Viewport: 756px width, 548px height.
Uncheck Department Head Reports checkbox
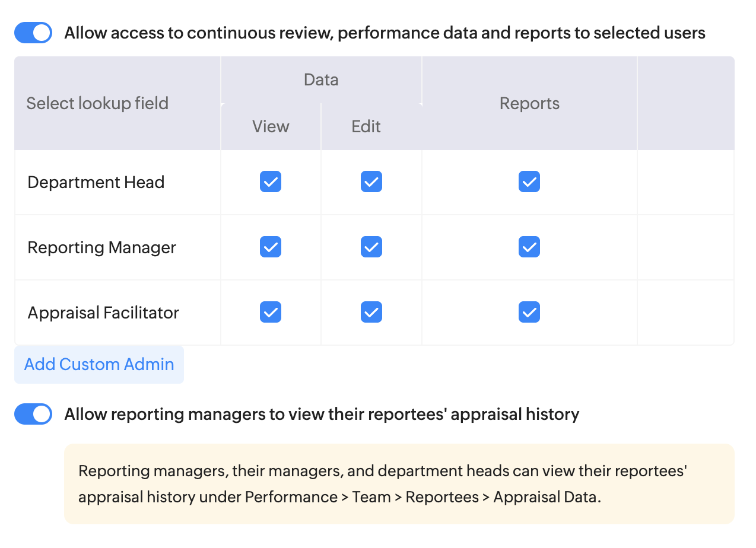point(529,182)
